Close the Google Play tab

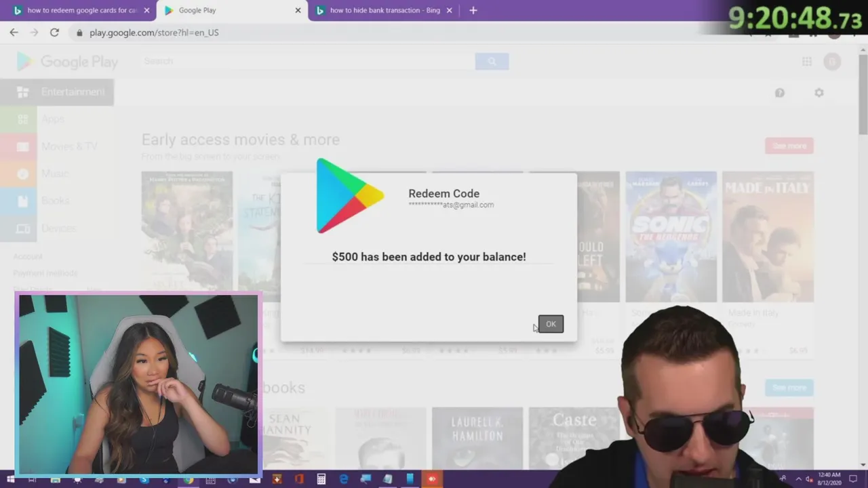pos(298,10)
